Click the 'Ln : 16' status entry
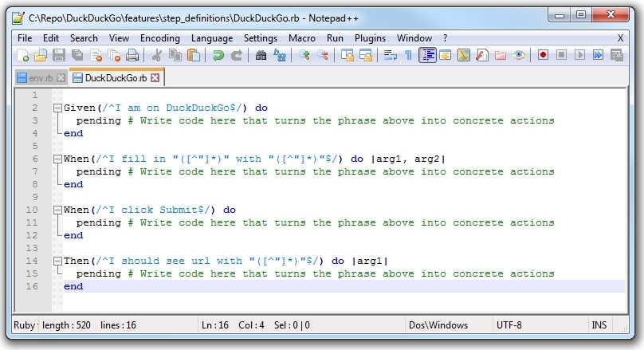The width and height of the screenshot is (644, 350). (215, 325)
